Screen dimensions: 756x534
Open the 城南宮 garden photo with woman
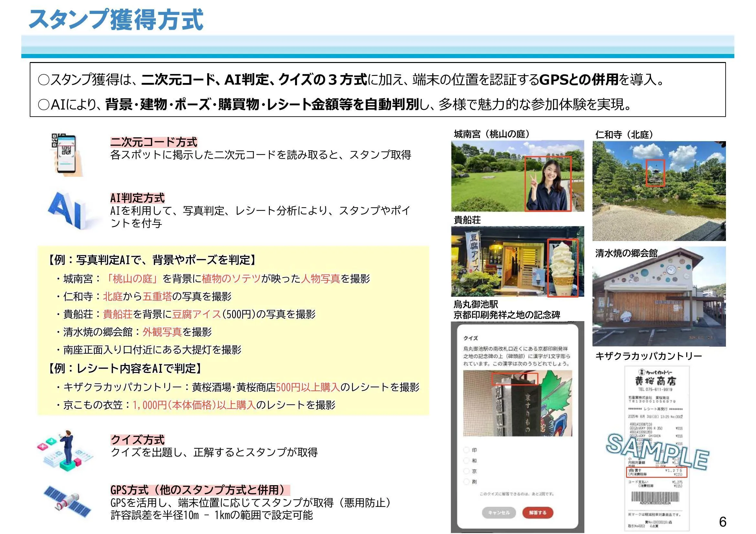click(517, 176)
